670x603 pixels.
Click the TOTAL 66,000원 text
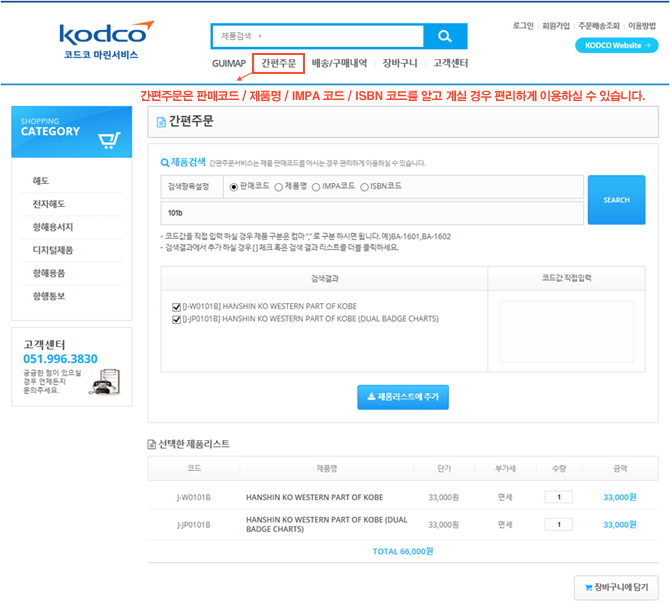[403, 551]
